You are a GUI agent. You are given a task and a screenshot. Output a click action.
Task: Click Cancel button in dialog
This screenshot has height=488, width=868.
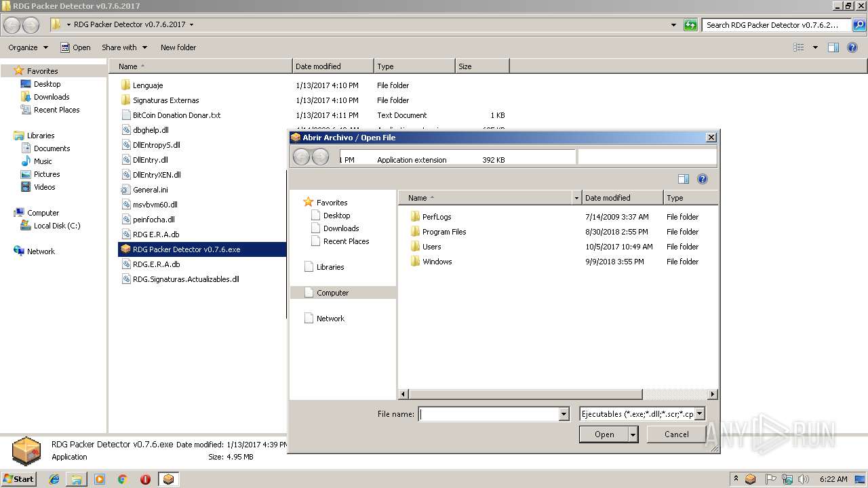coord(676,434)
